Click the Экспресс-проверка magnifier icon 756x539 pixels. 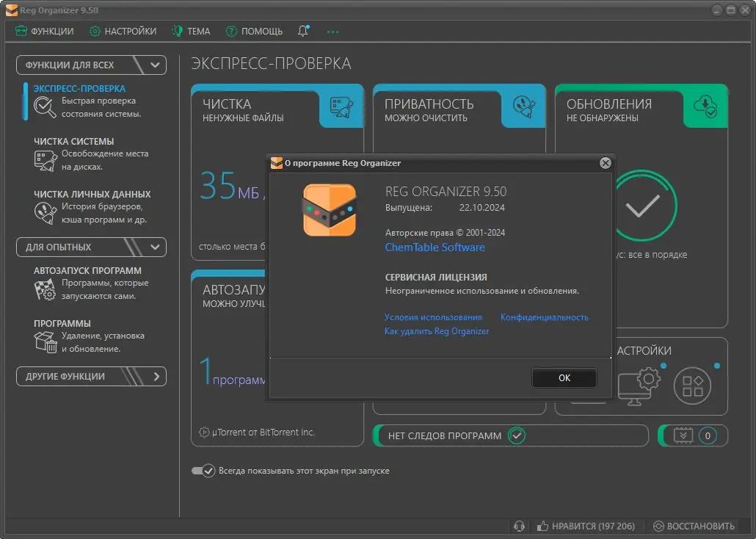click(x=45, y=107)
